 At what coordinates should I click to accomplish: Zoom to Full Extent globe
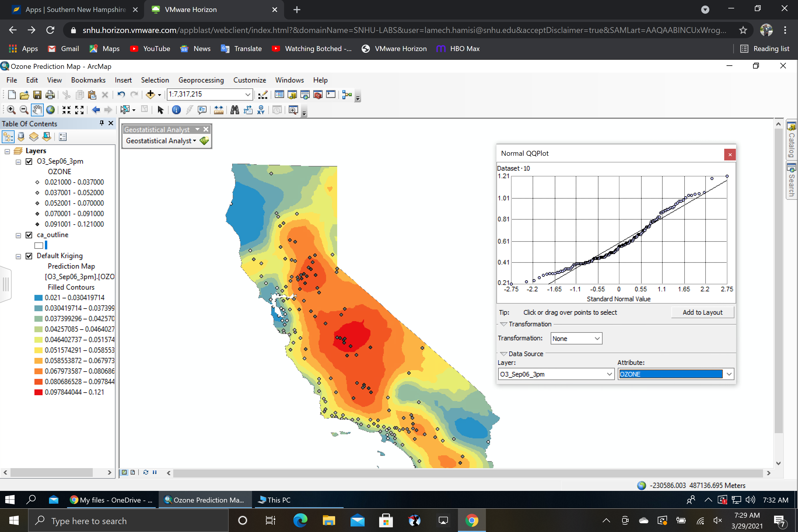pos(50,110)
